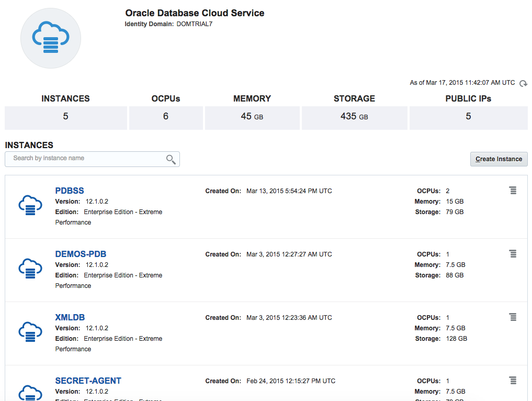Open the PDBSS instance link
532x401 pixels.
[x=70, y=191]
